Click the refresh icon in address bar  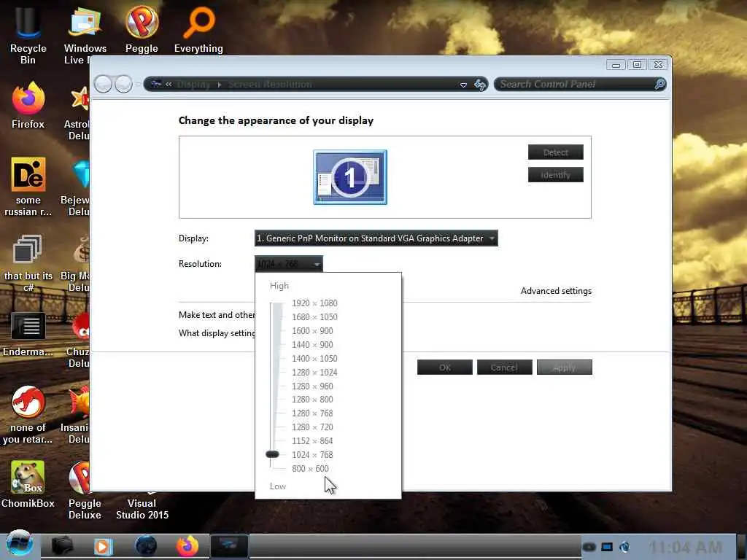[480, 85]
